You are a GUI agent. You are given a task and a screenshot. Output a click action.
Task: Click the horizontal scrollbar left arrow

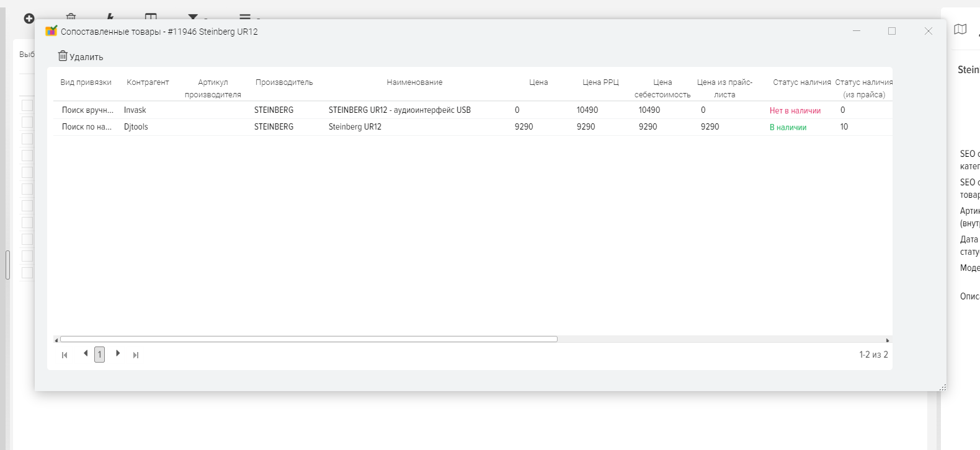(56, 340)
